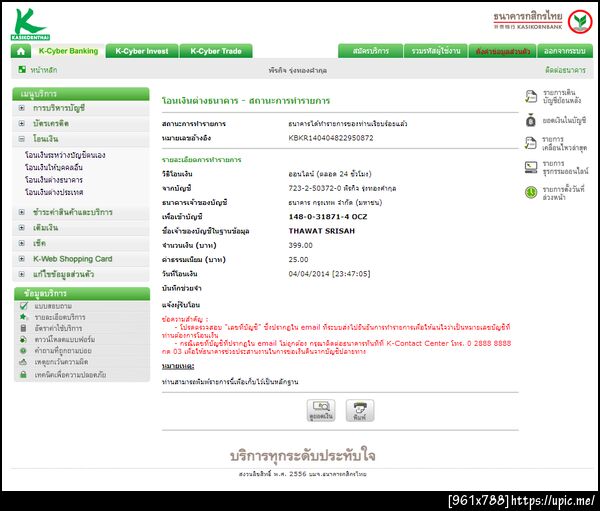Click the หน้าหลัก link
This screenshot has width=600, height=511.
click(44, 70)
